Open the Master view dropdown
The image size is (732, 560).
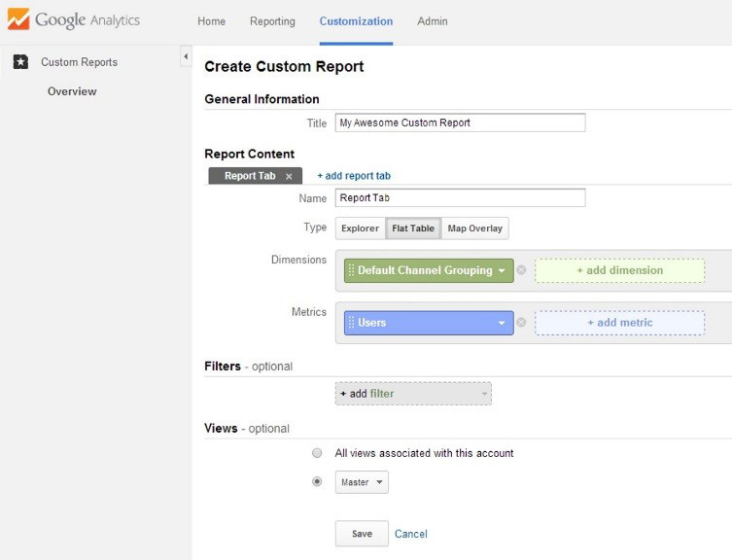click(362, 482)
